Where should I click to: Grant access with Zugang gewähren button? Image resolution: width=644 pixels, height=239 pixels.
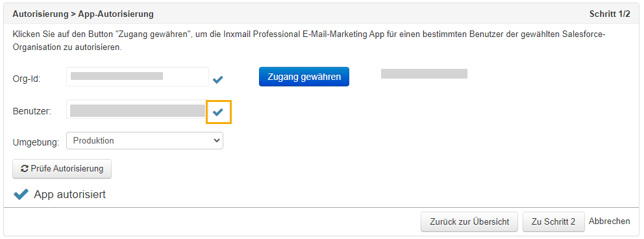point(304,77)
